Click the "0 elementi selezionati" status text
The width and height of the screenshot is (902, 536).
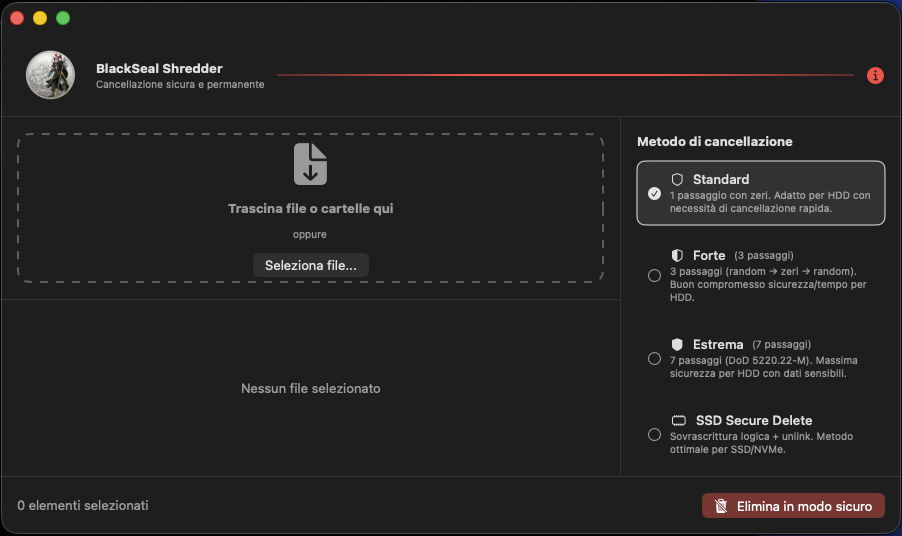[x=83, y=506]
